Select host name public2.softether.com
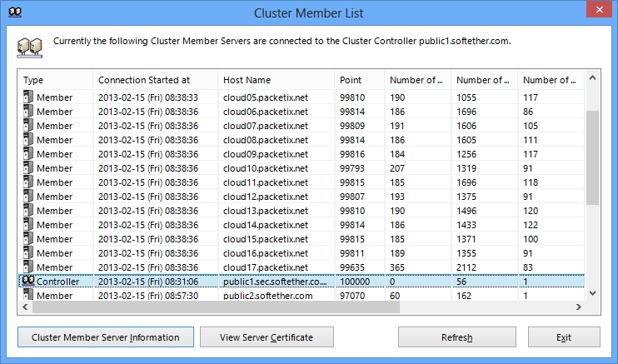This screenshot has width=618, height=364. pos(268,296)
